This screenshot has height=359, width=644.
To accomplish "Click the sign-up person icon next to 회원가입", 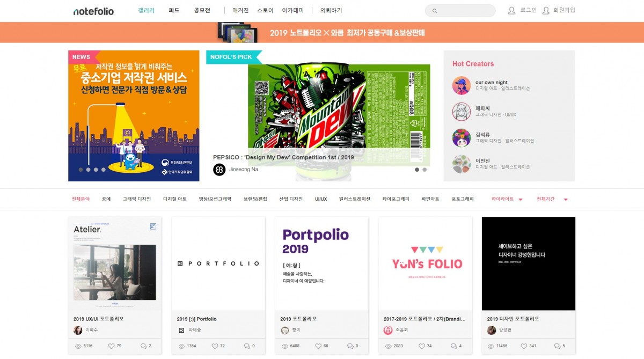I will point(546,10).
